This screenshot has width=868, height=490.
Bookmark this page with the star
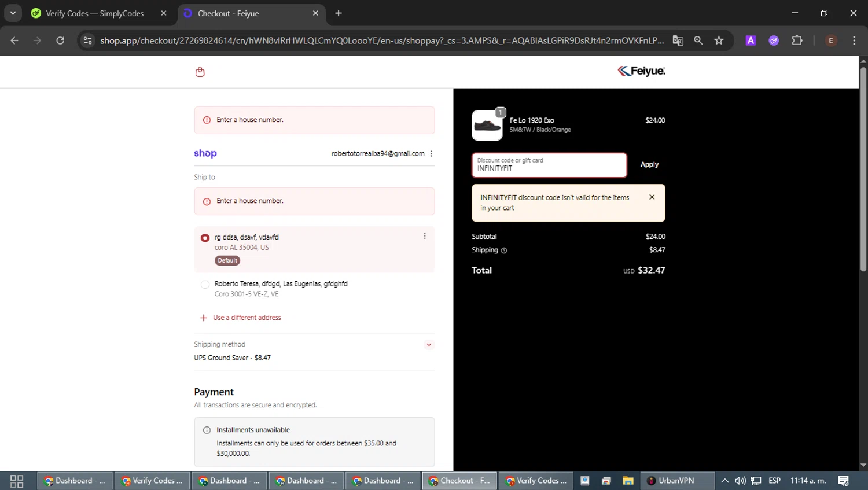[719, 40]
